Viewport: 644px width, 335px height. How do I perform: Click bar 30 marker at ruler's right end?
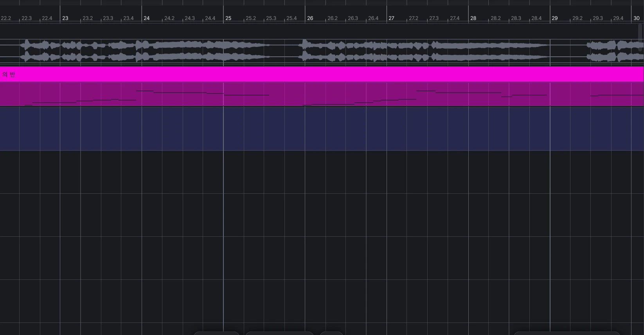(x=637, y=18)
